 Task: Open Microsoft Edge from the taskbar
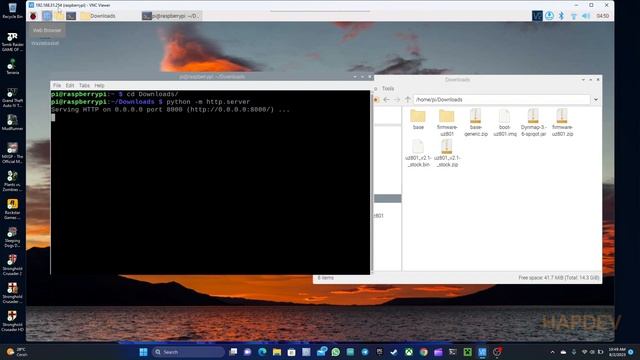pos(262,352)
